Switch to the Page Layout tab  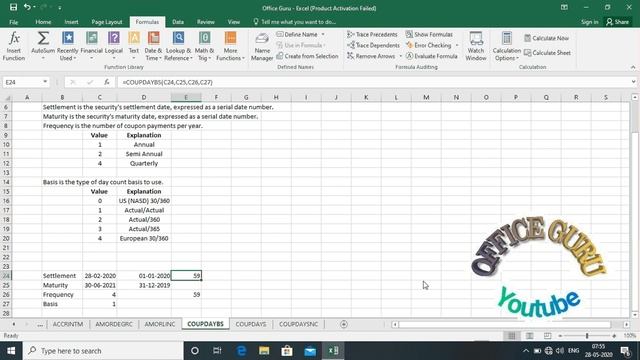107,22
